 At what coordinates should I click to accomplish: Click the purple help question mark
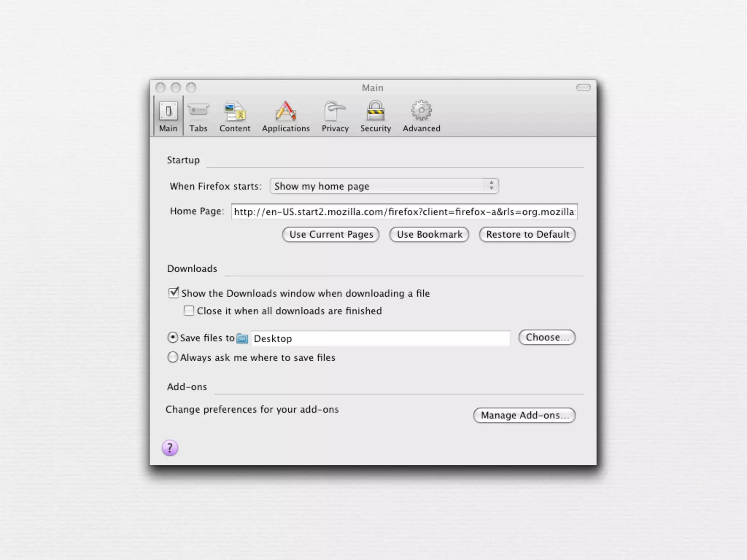(170, 448)
